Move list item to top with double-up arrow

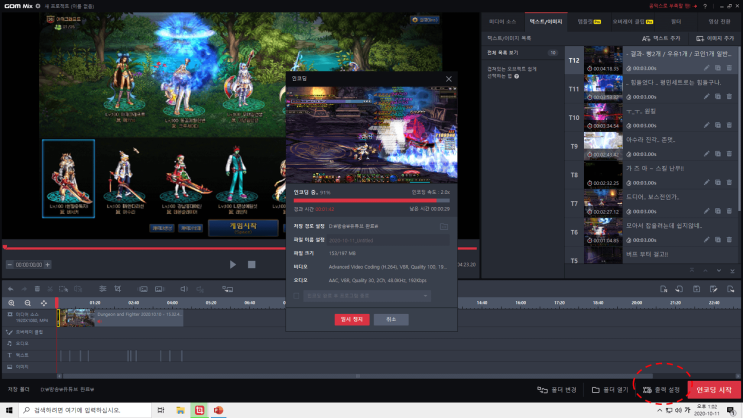click(x=692, y=271)
